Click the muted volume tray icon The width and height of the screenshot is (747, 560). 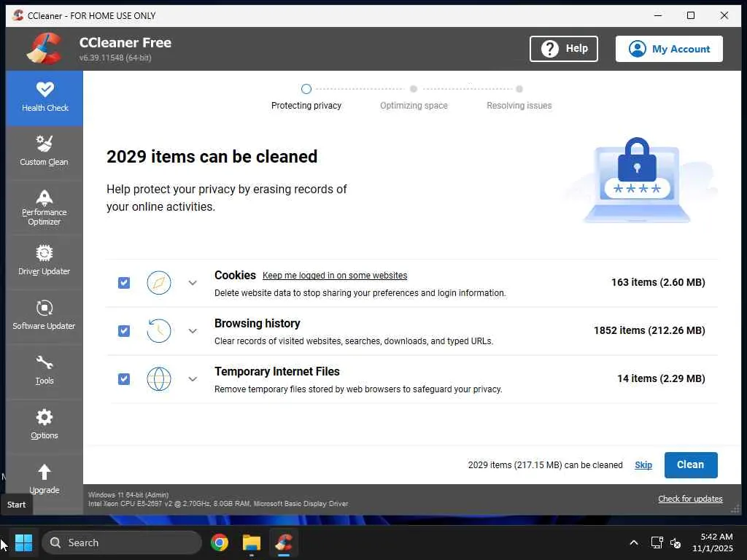(676, 542)
